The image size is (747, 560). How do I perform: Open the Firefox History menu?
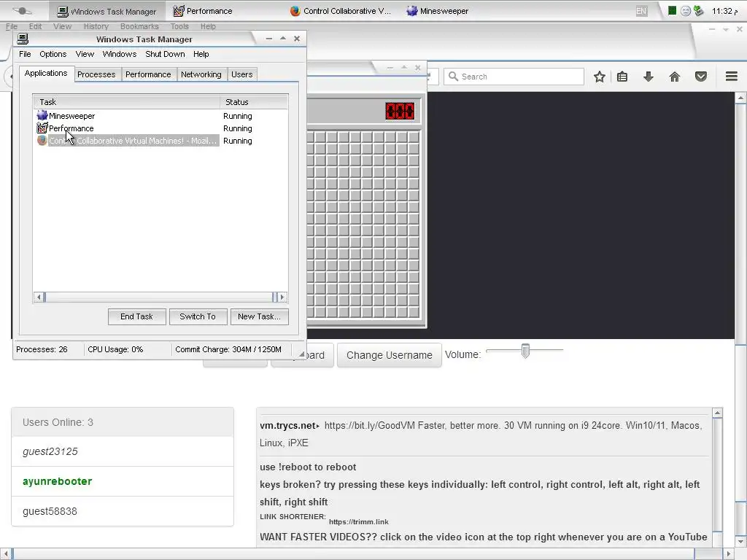[x=96, y=27]
